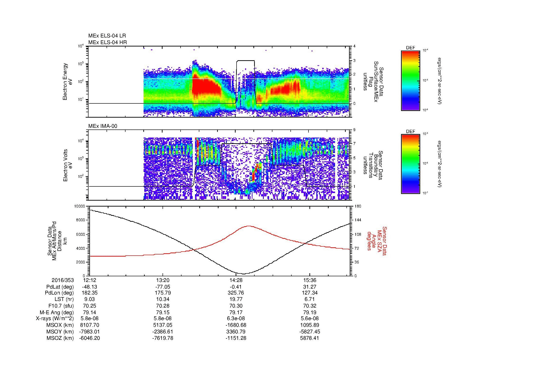Click the 'MSOZ (km)' row label
This screenshot has height=392, width=555.
tap(60, 338)
